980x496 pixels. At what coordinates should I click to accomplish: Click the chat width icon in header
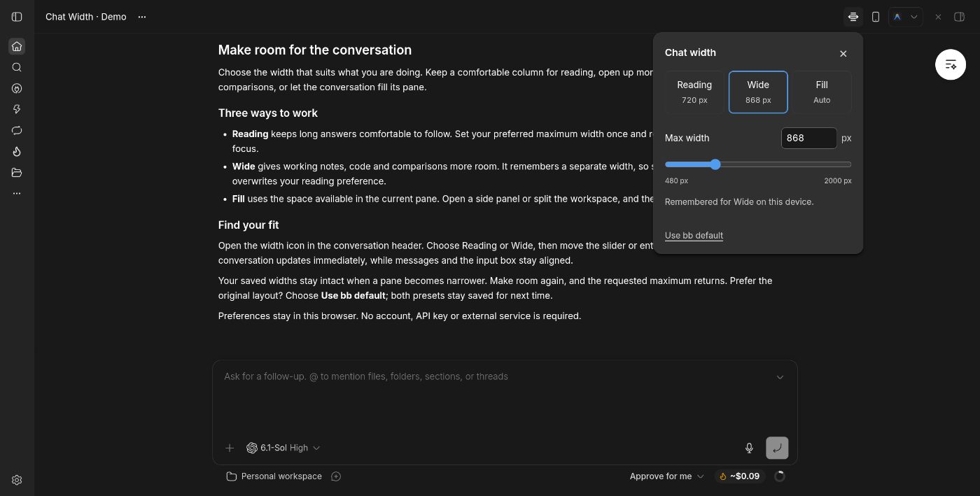coord(853,17)
